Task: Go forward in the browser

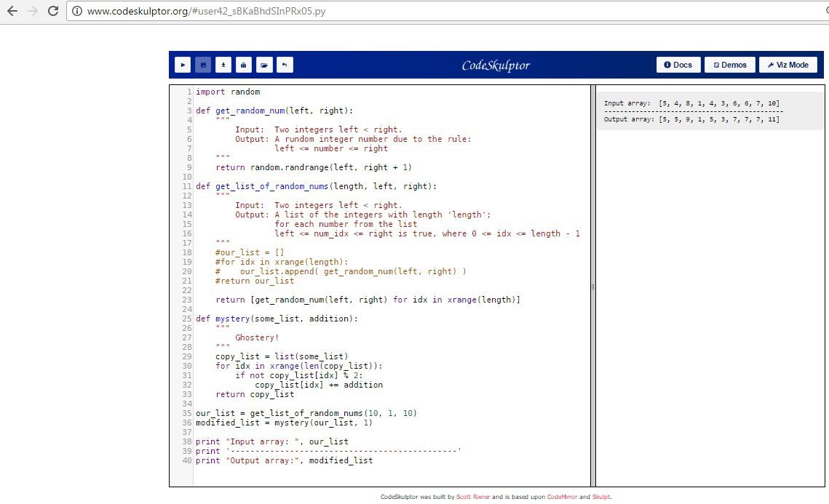Action: pyautogui.click(x=33, y=11)
